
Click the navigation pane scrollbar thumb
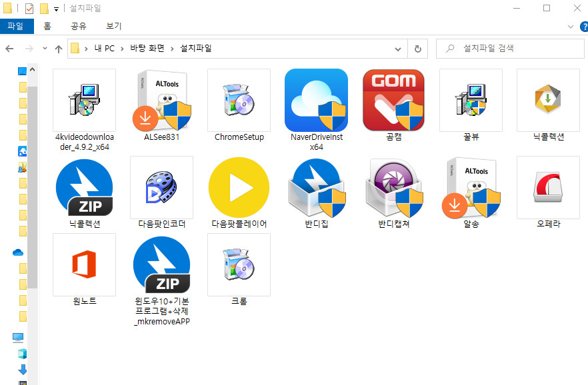click(x=33, y=187)
